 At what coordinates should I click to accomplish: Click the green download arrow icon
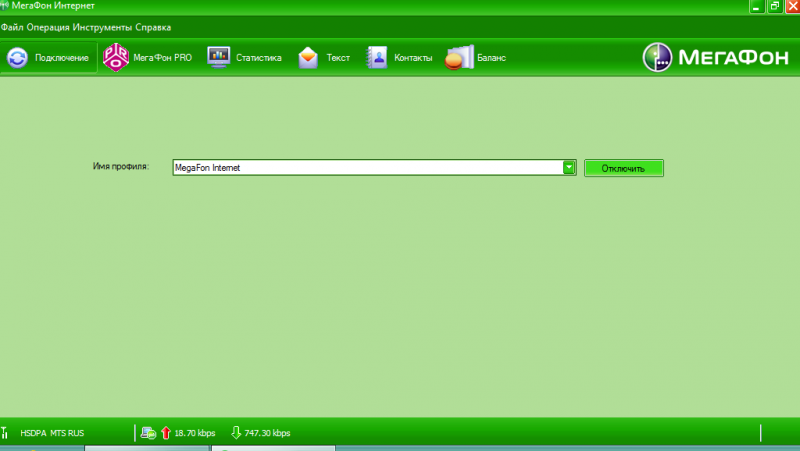pos(236,433)
